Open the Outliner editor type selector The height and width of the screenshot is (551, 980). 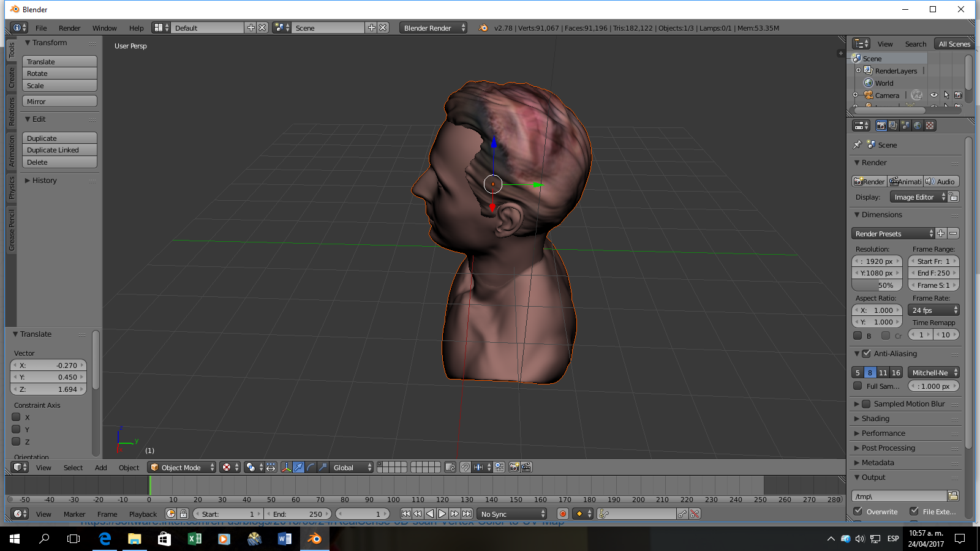click(x=861, y=43)
